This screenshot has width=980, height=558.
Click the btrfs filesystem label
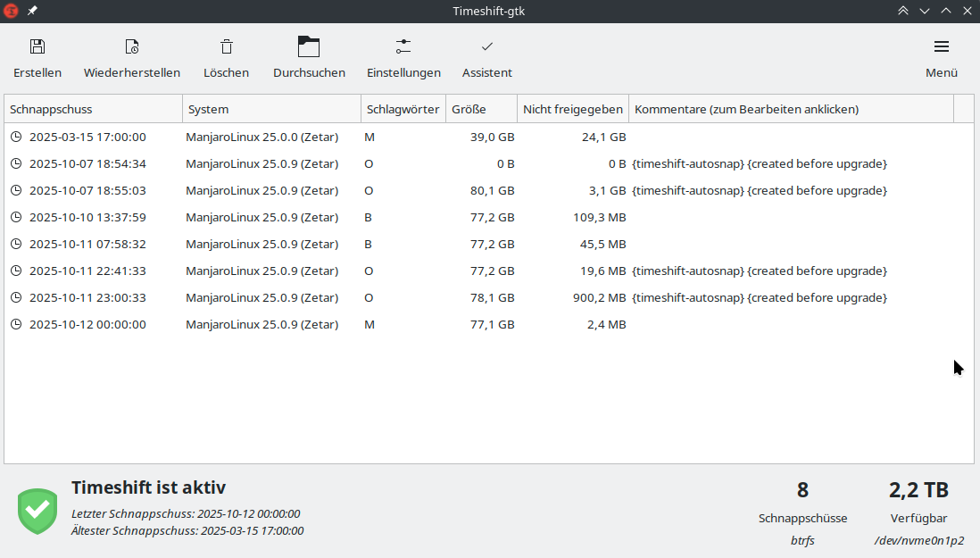pos(802,540)
